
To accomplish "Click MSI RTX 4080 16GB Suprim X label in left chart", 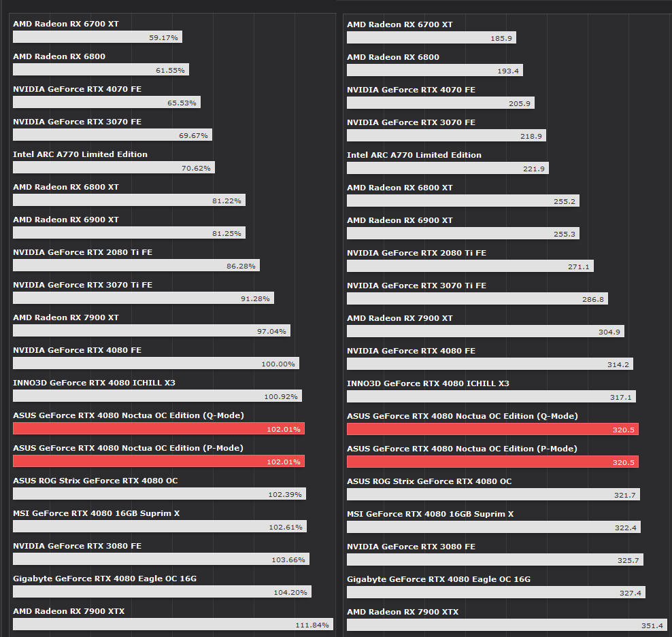I will 96,513.
